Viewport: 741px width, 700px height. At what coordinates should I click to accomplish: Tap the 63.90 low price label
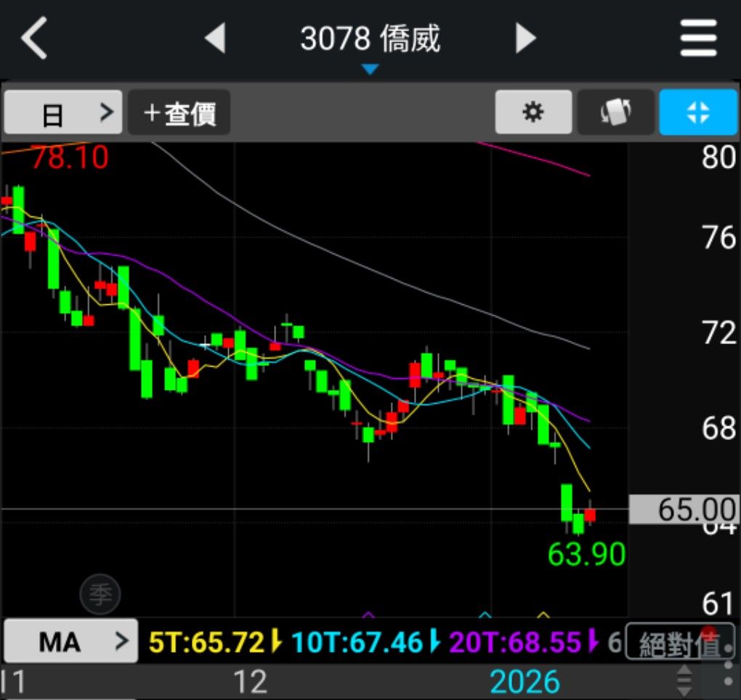(586, 554)
